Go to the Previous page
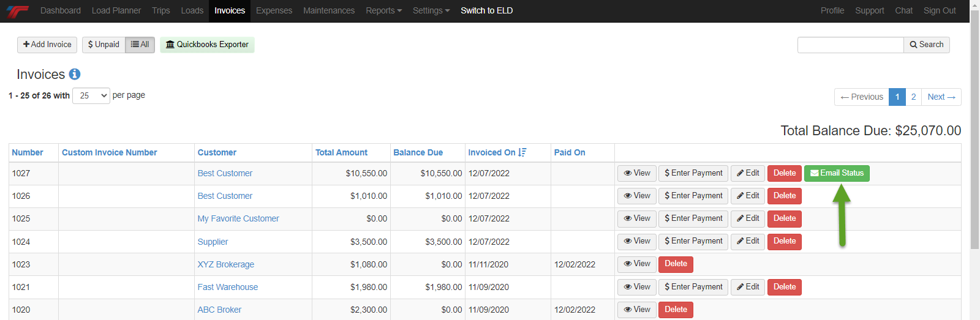 [862, 97]
